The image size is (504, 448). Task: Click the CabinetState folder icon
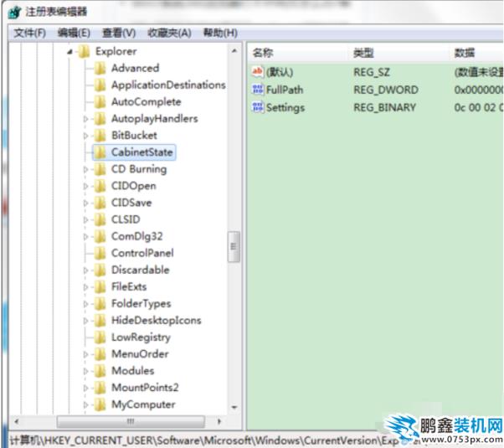coord(100,152)
